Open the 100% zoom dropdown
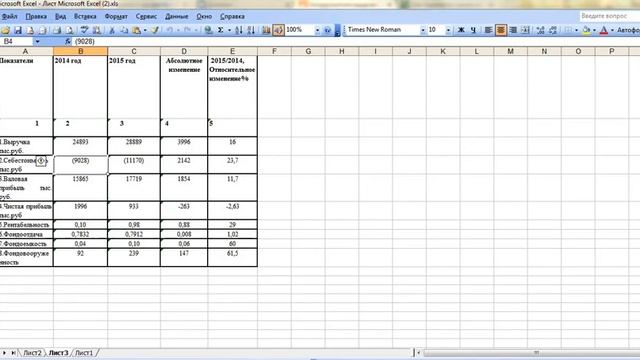Screen dimensions: 640x360 click(317, 31)
